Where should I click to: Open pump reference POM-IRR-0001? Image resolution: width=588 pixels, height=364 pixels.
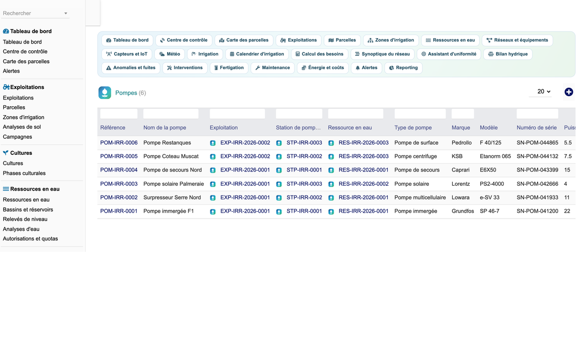click(x=119, y=212)
